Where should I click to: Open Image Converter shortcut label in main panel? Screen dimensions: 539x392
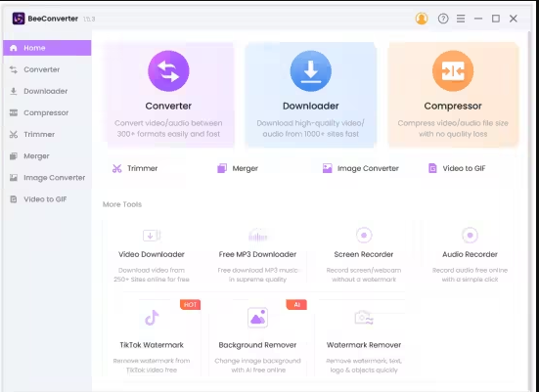point(368,168)
